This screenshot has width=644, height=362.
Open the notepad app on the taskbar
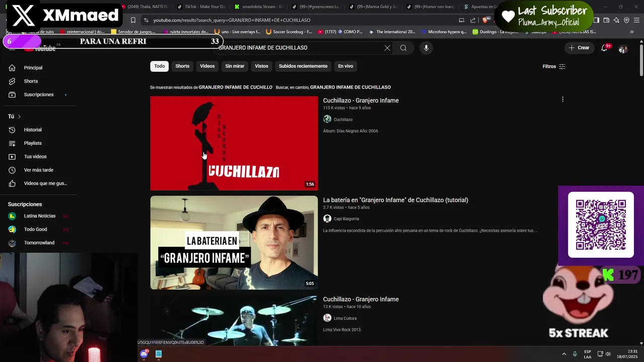[158, 354]
